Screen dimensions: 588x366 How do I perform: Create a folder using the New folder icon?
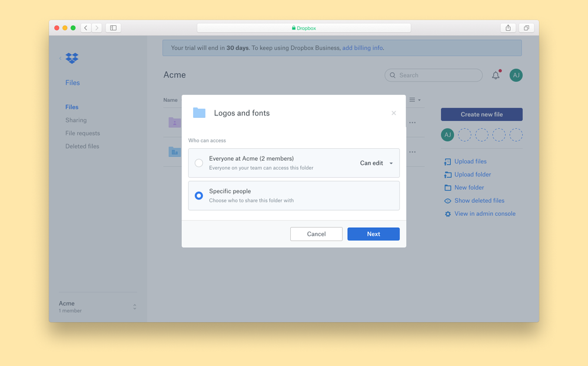coord(447,187)
